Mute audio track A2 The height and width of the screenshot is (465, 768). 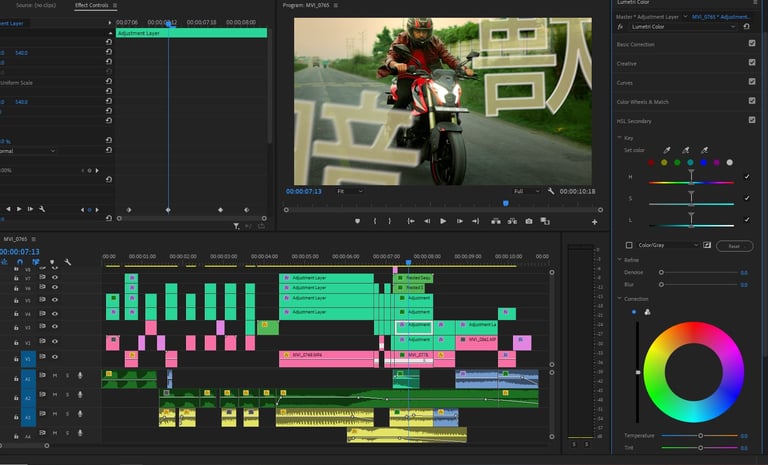pyautogui.click(x=55, y=394)
